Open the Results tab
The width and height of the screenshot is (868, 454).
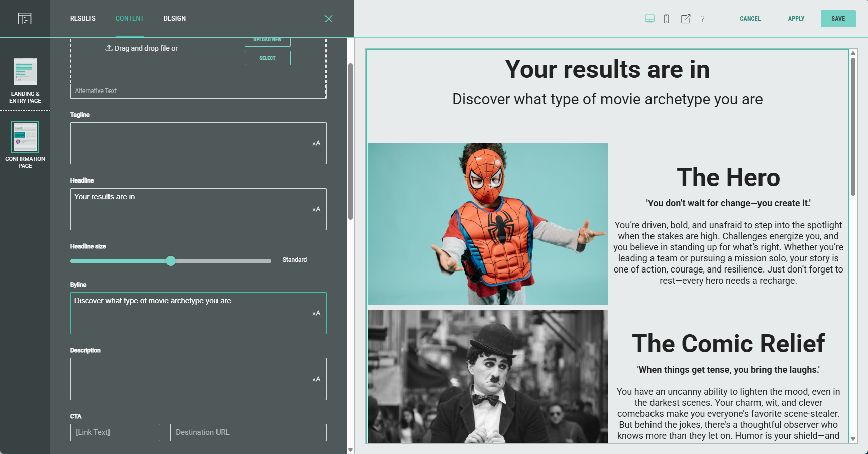click(x=83, y=19)
